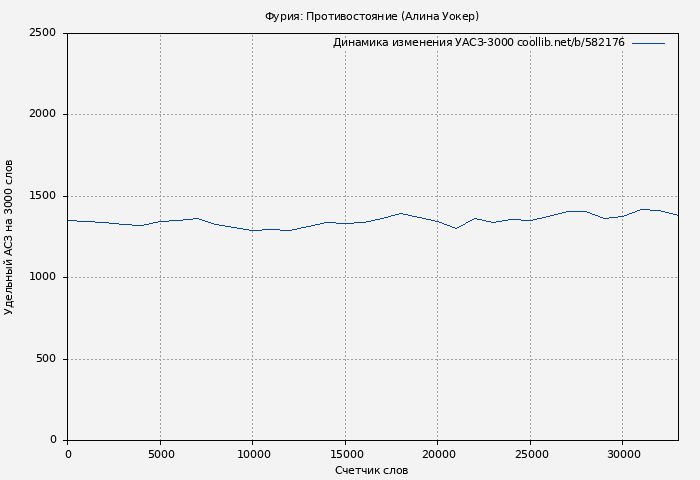Click the 20000 tick on the X-axis
Viewport: 700px width, 480px height.
(x=438, y=454)
